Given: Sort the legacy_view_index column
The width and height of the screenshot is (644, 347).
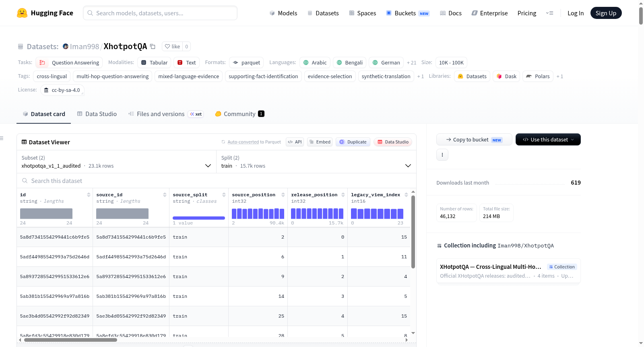Looking at the screenshot, I should coord(406,195).
